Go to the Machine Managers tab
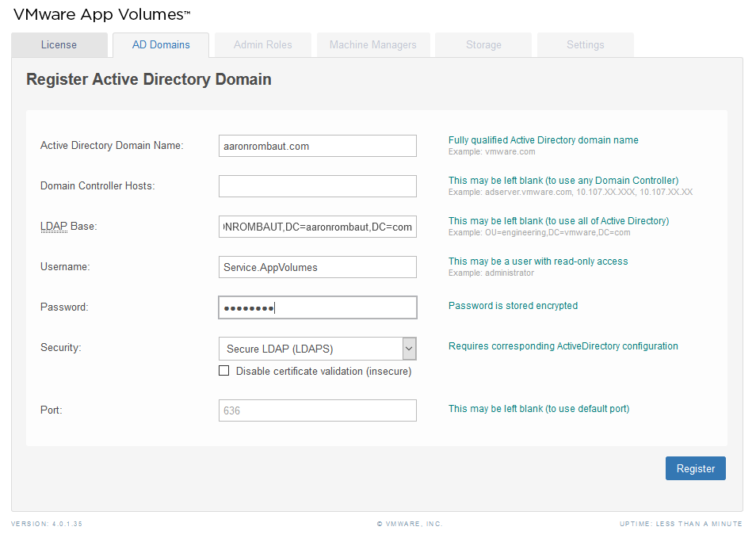Image resolution: width=756 pixels, height=542 pixels. pyautogui.click(x=372, y=45)
